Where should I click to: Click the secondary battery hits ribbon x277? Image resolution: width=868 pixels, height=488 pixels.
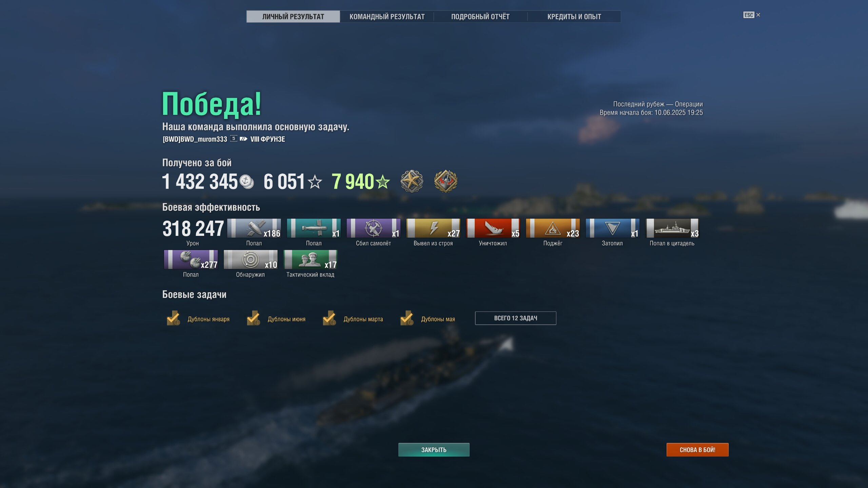tap(191, 260)
